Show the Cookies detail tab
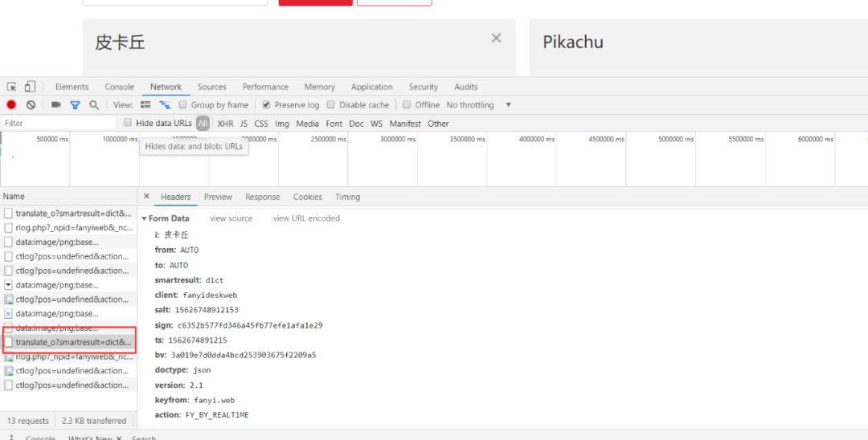The width and height of the screenshot is (868, 440). click(308, 197)
